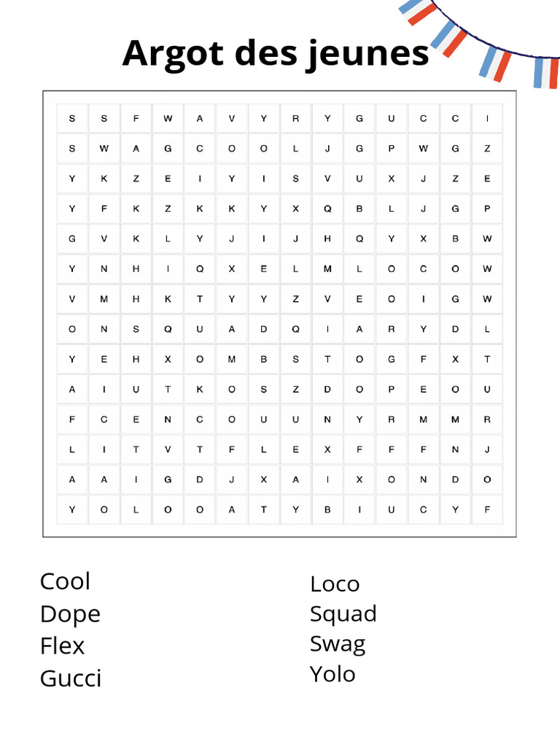The image size is (560, 747).
Task: Select the bottom-right letter F in the grid
Action: click(x=487, y=510)
